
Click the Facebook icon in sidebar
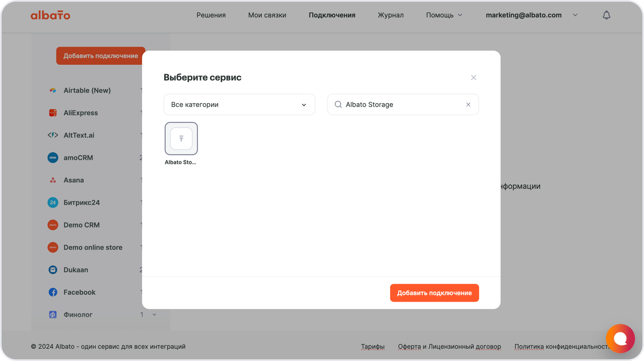point(53,292)
